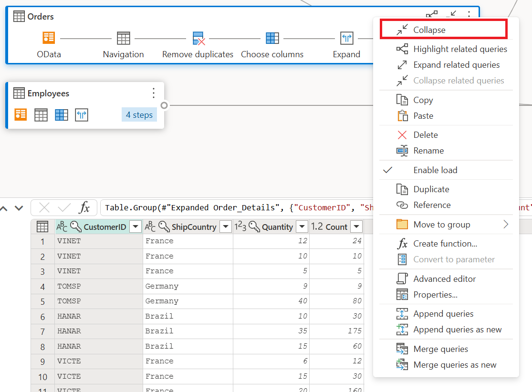
Task: Click inside the Table.Group formula bar
Action: [238, 207]
